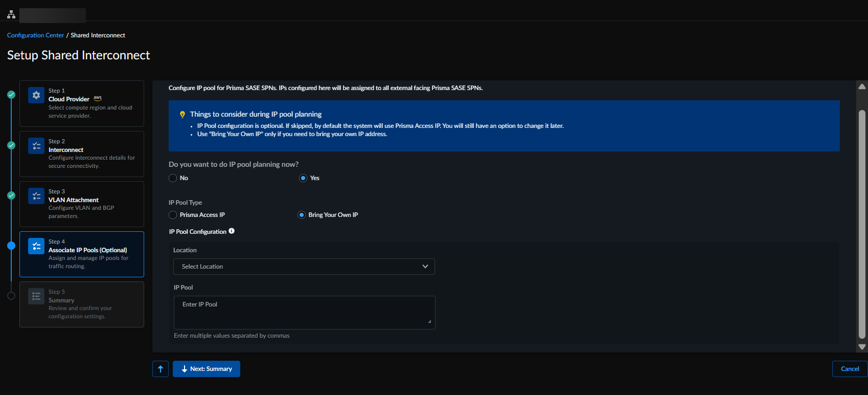The image size is (868, 395).
Task: Click the Next: Summary button
Action: 207,369
